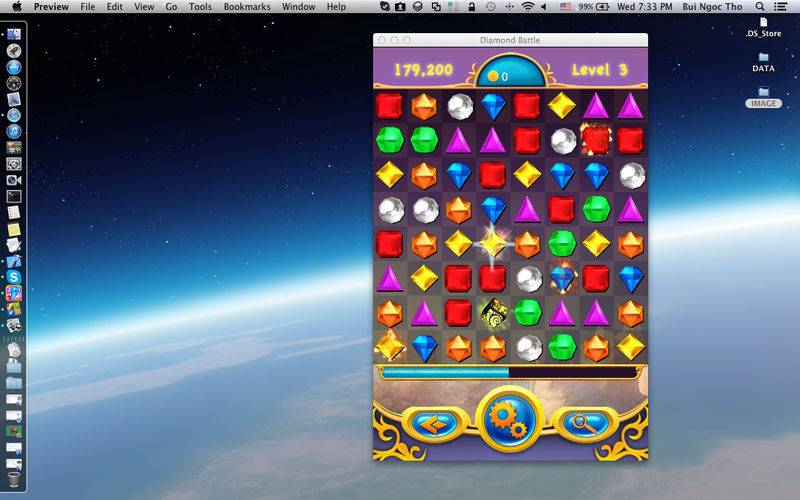Click the Wi-Fi status icon
The image size is (800, 500).
528,7
